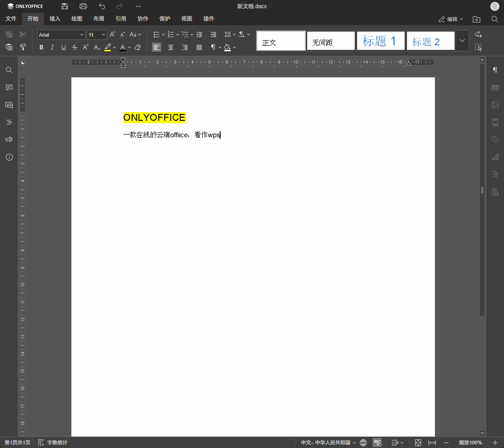
Task: Apply the 标题 2 style
Action: coord(430,41)
